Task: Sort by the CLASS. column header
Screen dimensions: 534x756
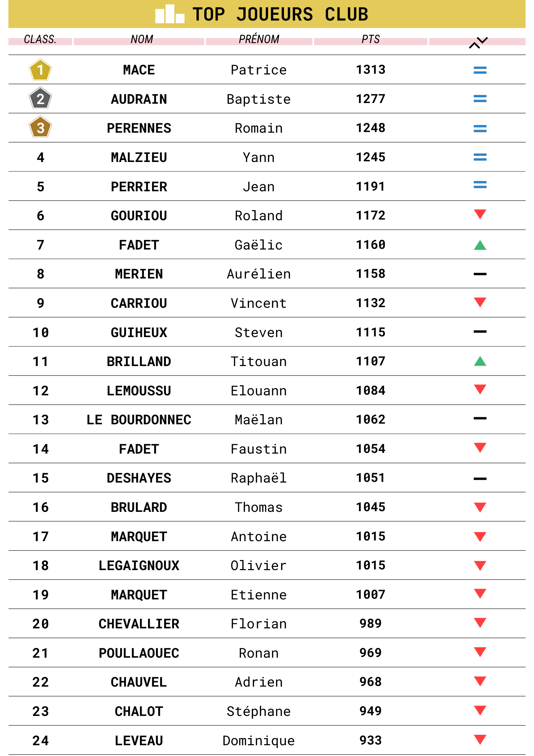Action: coord(40,39)
